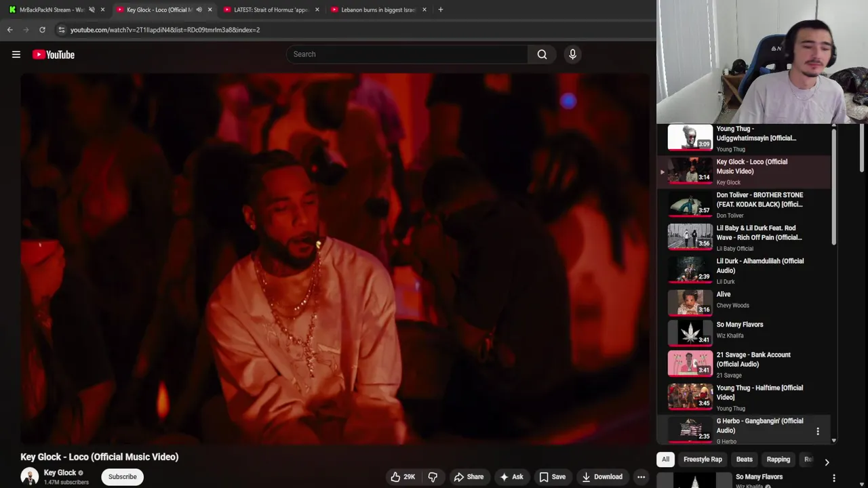The width and height of the screenshot is (868, 488).
Task: Open options menu for G Herbo Gangbangin'
Action: click(x=818, y=431)
